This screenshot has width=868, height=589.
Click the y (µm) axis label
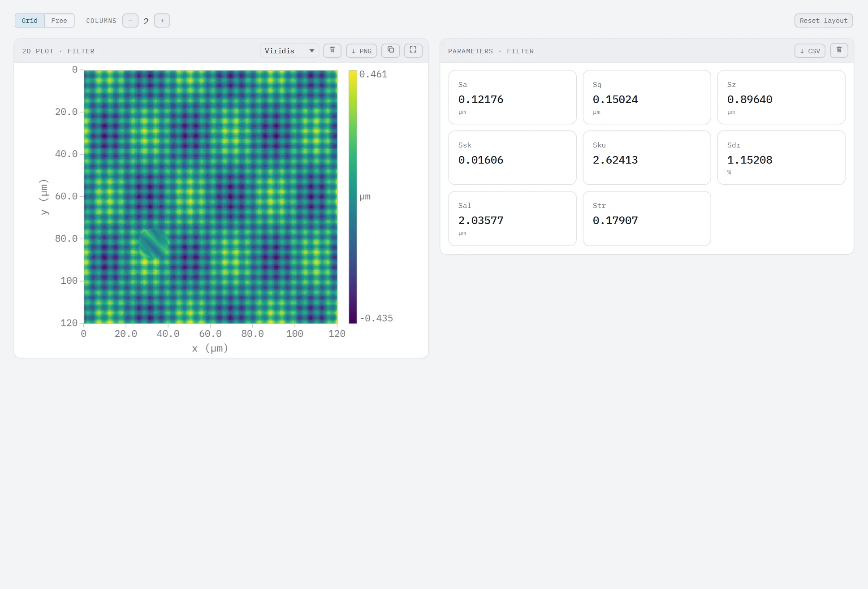[x=43, y=197]
